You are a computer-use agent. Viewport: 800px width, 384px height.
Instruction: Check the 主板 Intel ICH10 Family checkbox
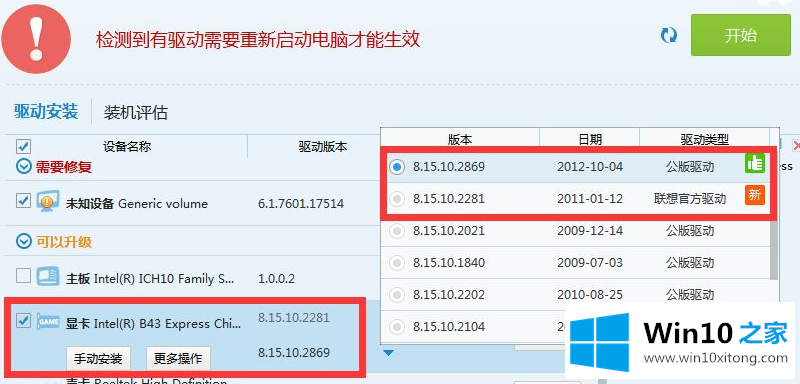point(23,276)
